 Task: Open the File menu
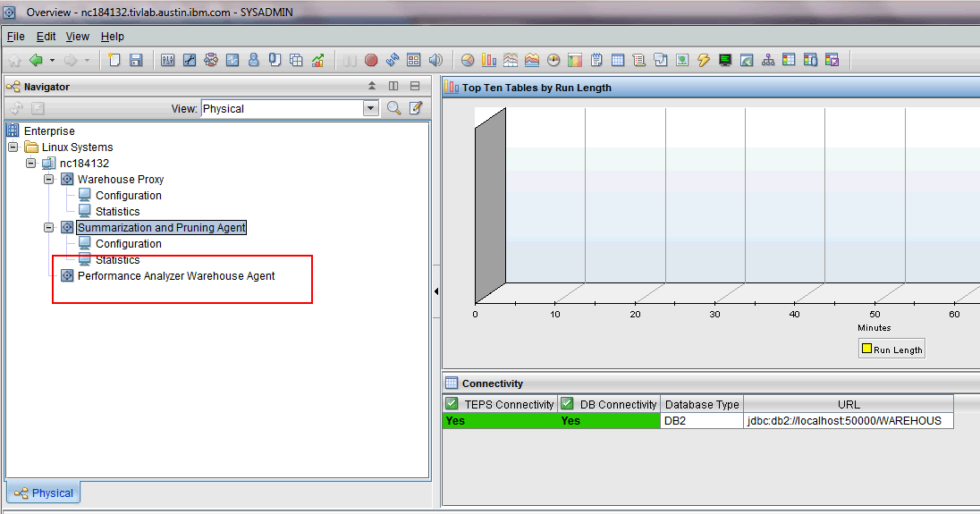pyautogui.click(x=15, y=37)
